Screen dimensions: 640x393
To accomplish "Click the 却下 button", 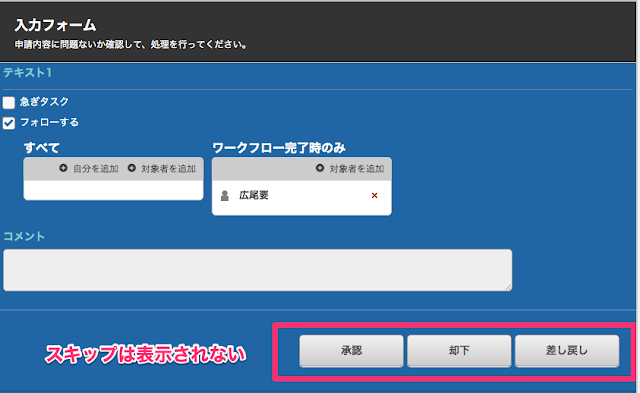I will pos(459,351).
